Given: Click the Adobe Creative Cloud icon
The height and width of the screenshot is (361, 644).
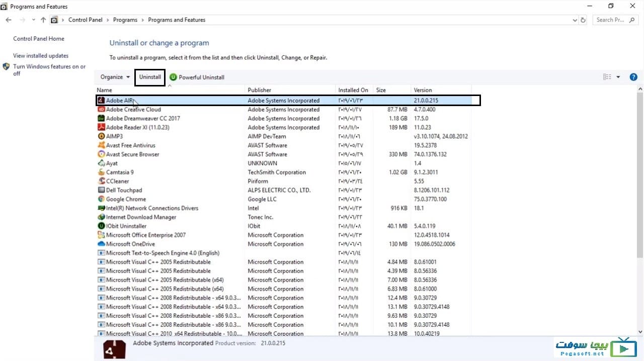Looking at the screenshot, I should tap(101, 110).
